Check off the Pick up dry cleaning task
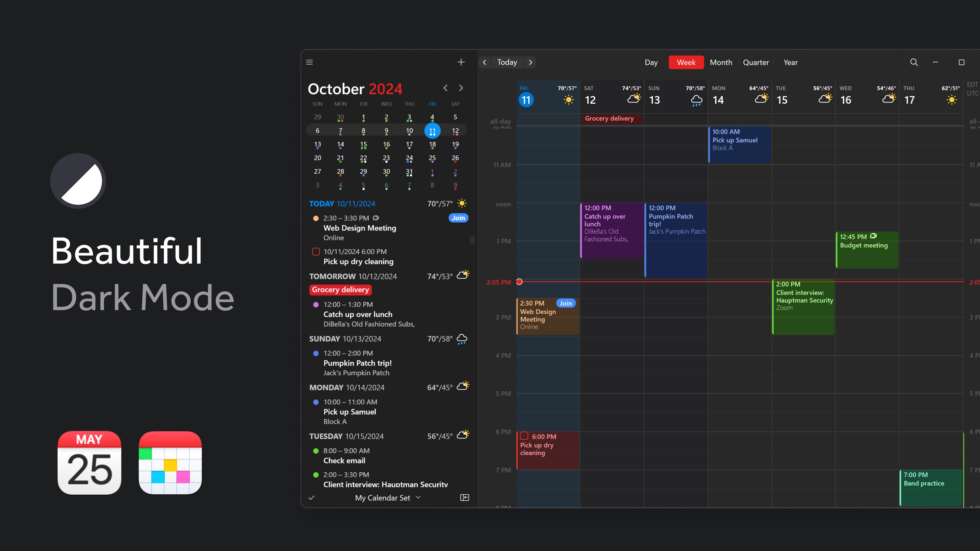The width and height of the screenshot is (980, 551). coord(316,251)
